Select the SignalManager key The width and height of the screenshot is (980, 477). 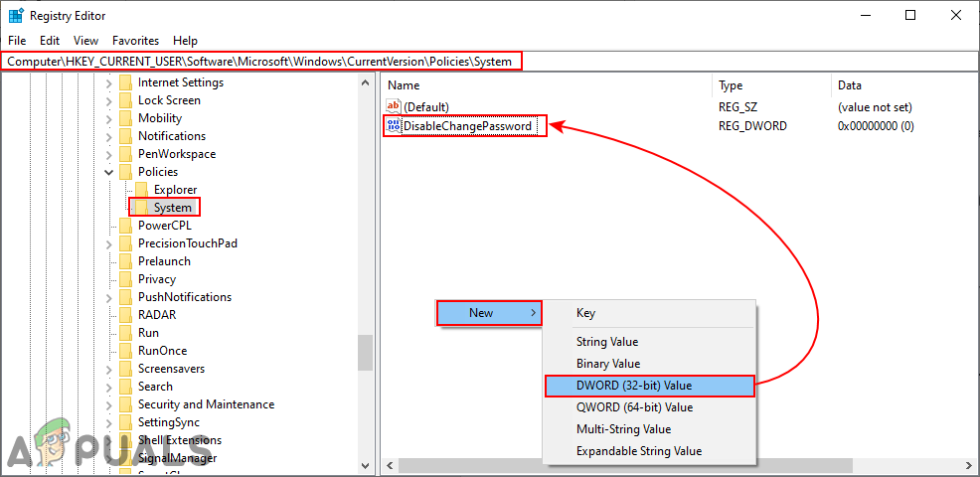click(178, 458)
